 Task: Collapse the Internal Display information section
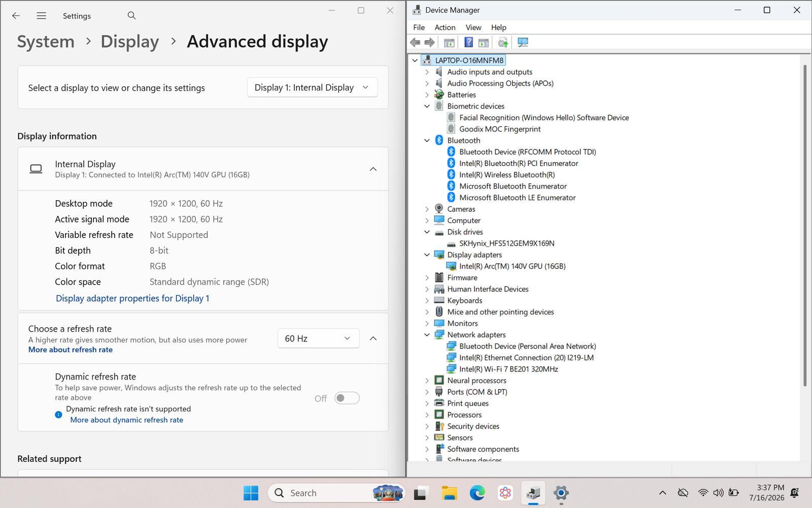pos(373,169)
